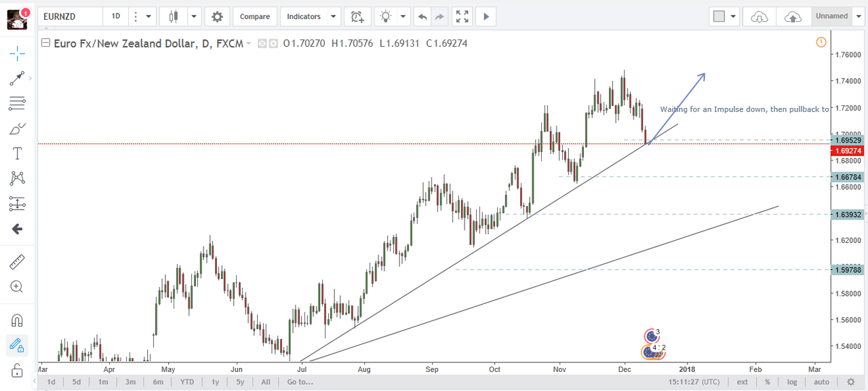Select the text annotation tool
The height and width of the screenshot is (391, 868).
tap(17, 153)
